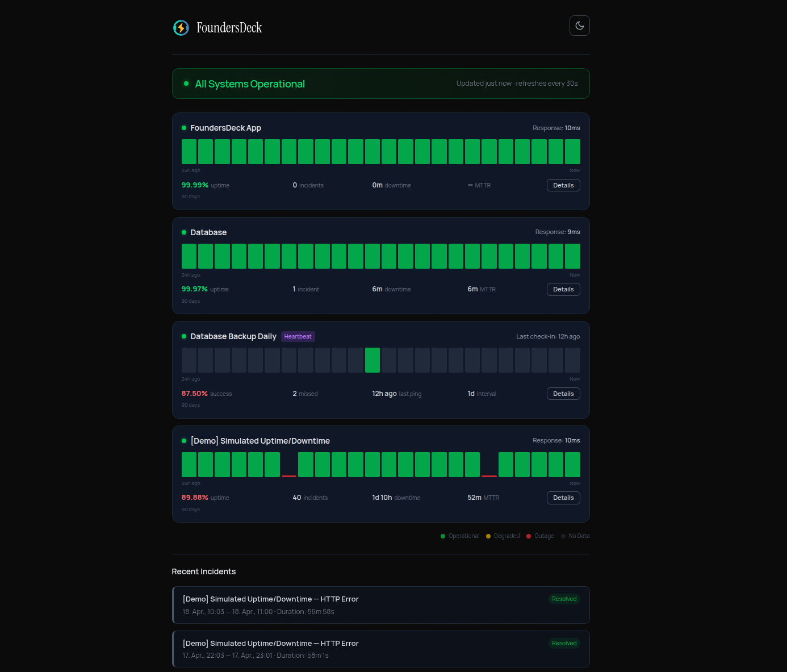The image size is (787, 672).
Task: Toggle dark mode with the moon icon
Action: coord(579,26)
